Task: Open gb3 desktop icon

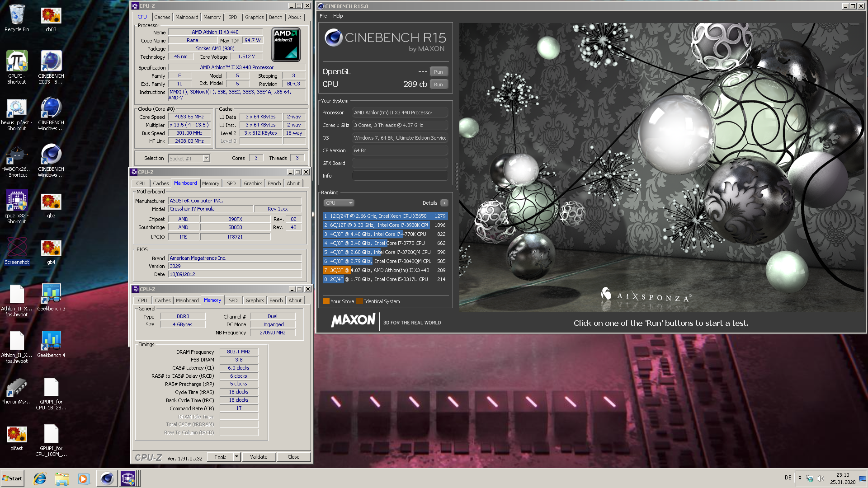Action: 51,206
